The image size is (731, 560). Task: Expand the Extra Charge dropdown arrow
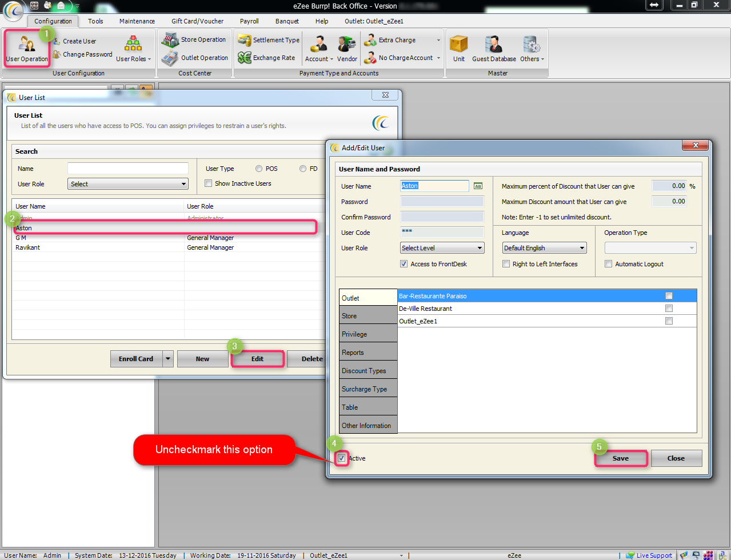(x=438, y=40)
